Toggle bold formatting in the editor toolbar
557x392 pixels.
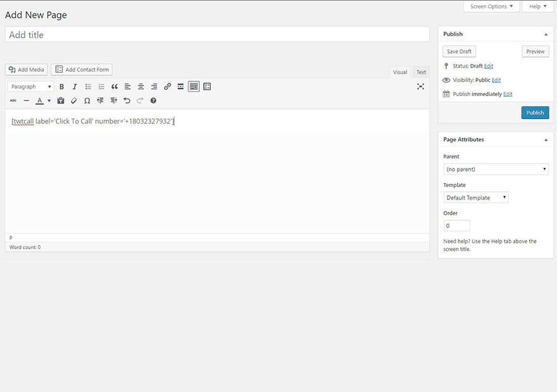61,87
